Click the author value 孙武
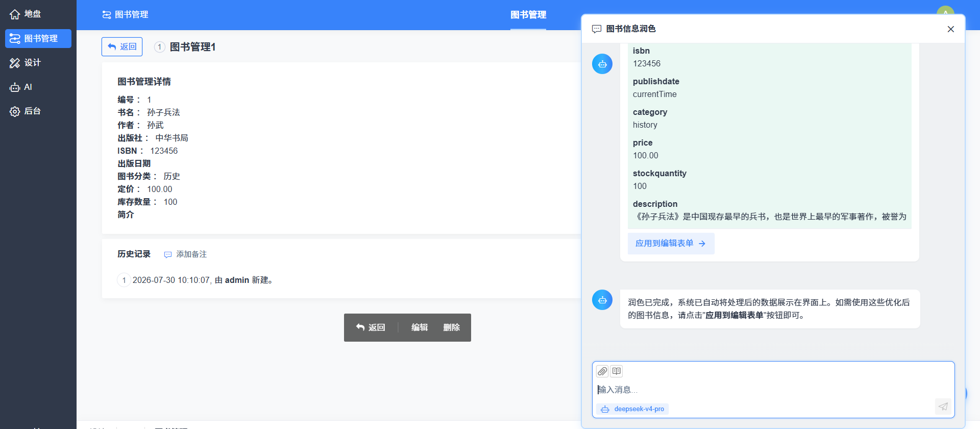Screen dimensions: 980x429 [x=155, y=125]
